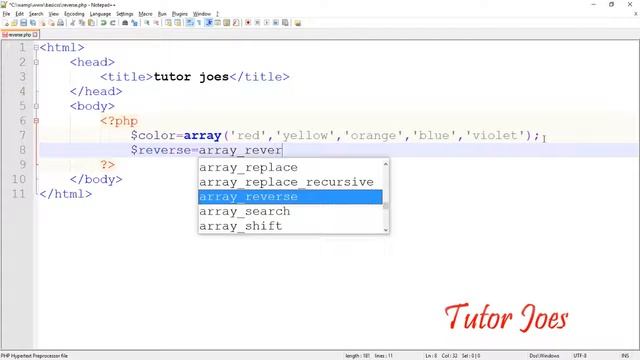Click the last toolbar icon after macros
640x360 pixels.
point(298,23)
